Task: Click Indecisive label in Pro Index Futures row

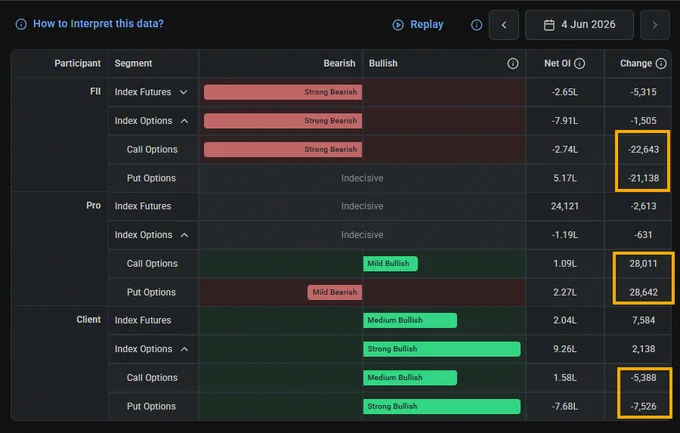Action: (362, 206)
